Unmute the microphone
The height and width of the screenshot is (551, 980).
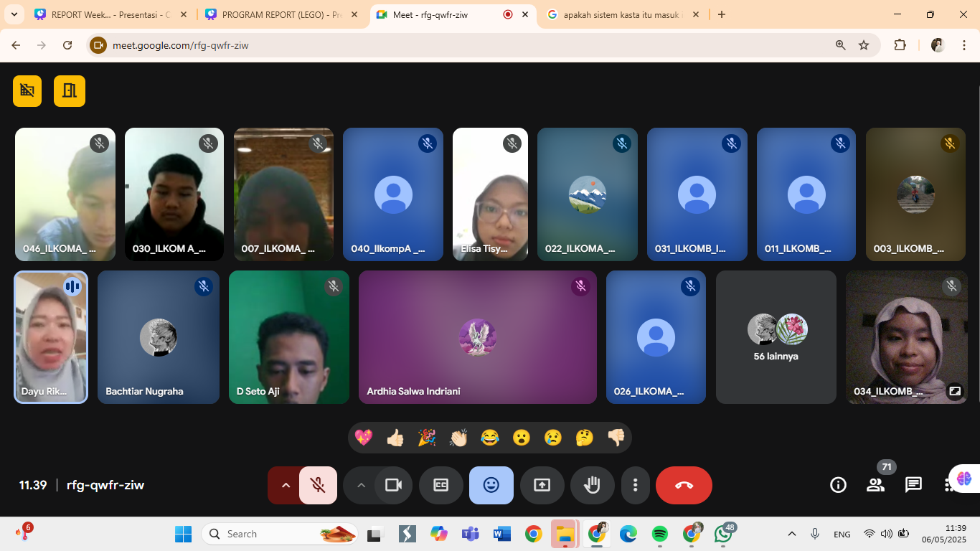pyautogui.click(x=319, y=486)
